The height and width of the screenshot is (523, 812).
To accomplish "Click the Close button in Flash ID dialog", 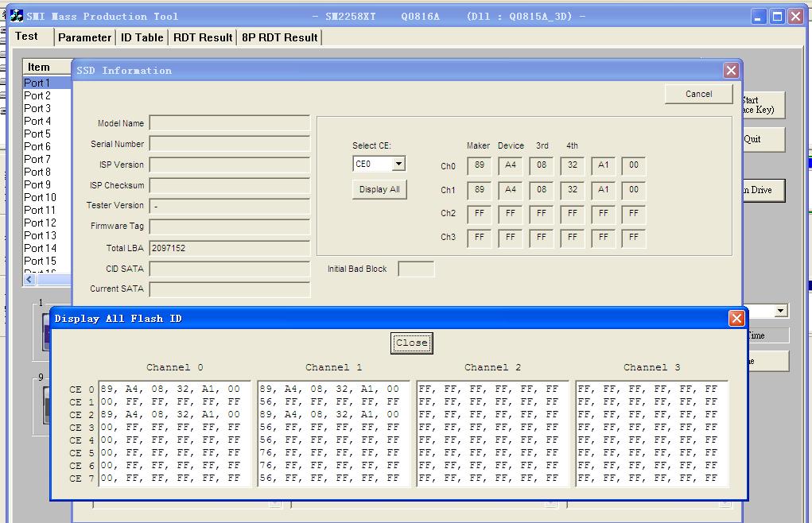I will pos(412,343).
